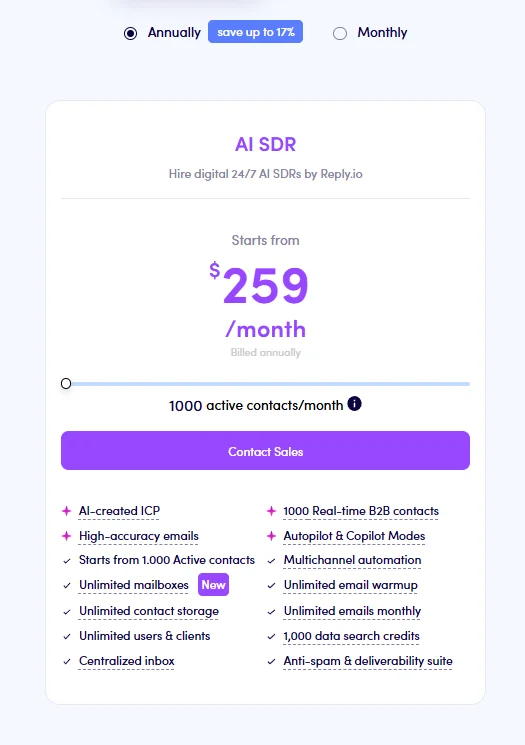This screenshot has width=525, height=745.
Task: Click the info icon beside active contacts/month
Action: point(354,404)
